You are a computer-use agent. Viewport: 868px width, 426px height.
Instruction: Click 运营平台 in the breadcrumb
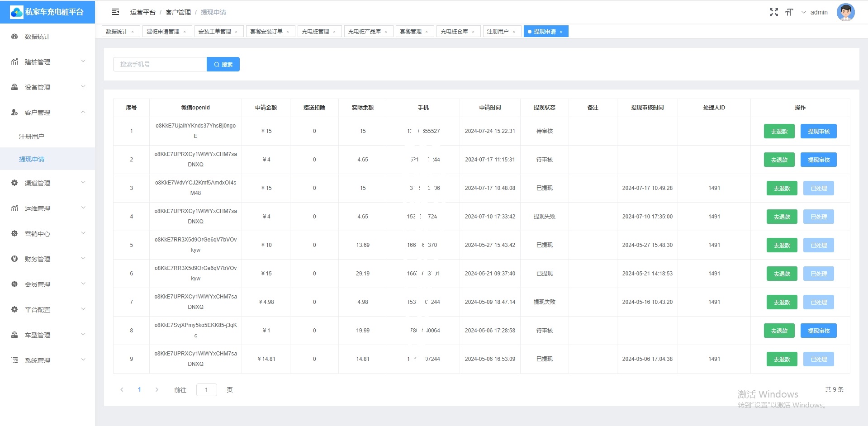(x=142, y=12)
